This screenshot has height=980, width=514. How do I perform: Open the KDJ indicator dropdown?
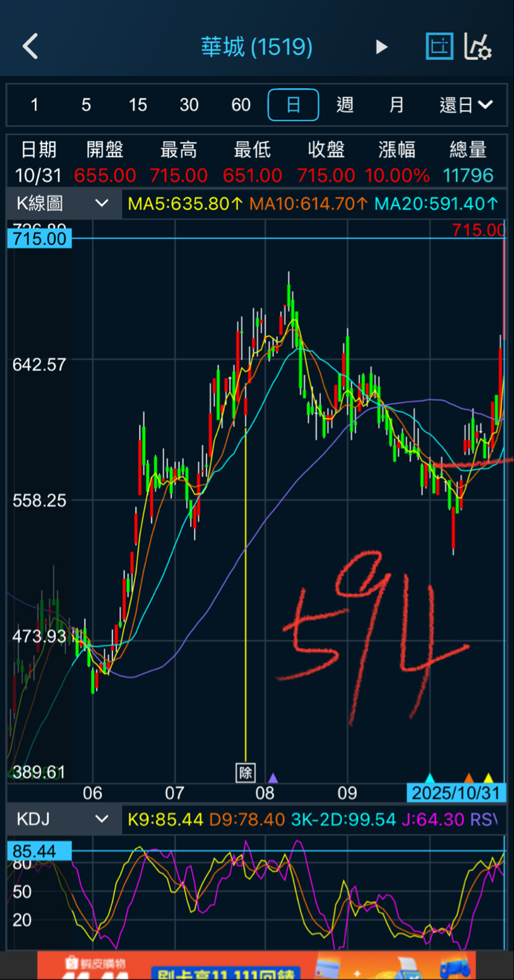point(63,819)
